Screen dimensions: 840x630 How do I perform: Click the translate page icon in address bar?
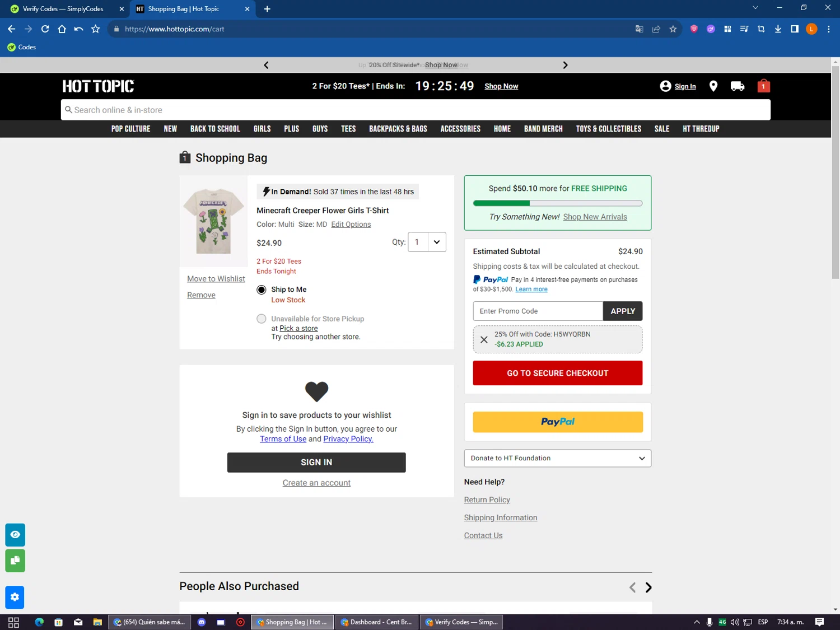639,29
